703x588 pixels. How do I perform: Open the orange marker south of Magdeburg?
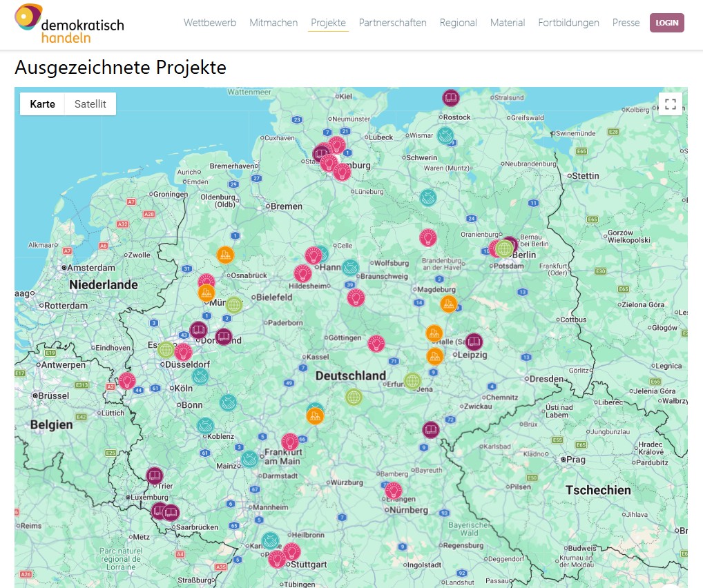[449, 304]
